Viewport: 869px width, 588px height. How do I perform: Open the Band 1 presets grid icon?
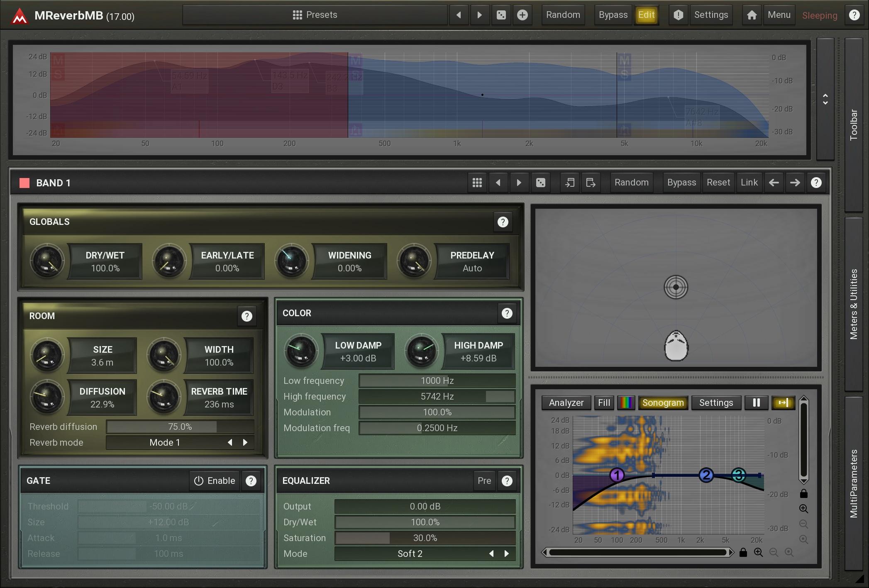coord(477,183)
